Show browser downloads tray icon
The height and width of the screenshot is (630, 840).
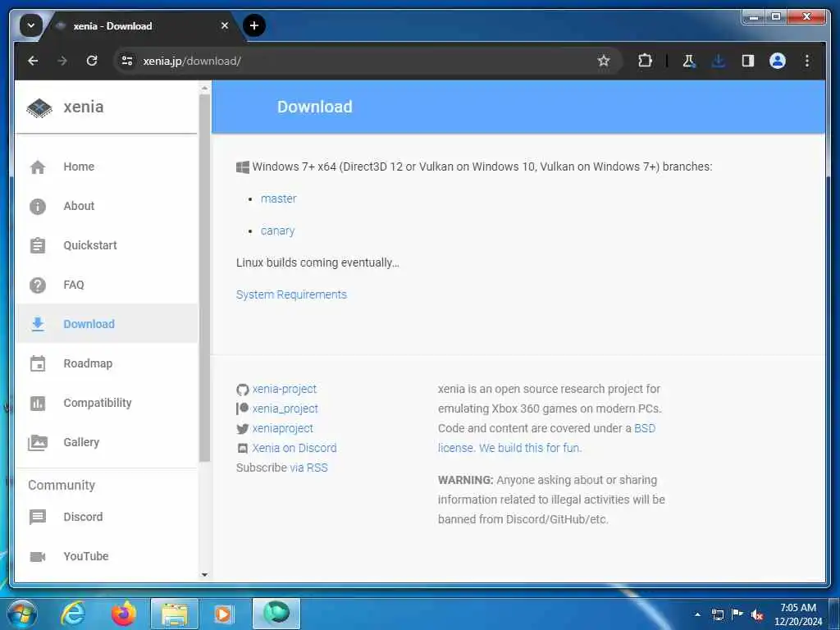point(719,61)
